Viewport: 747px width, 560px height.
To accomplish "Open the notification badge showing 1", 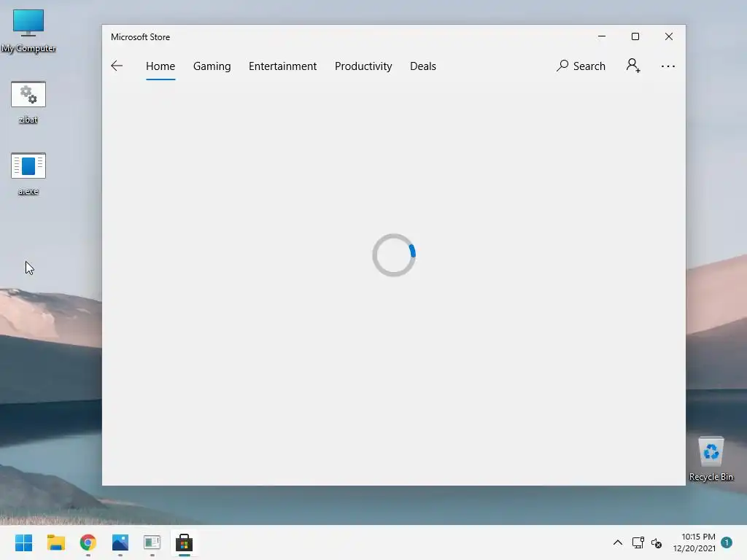I will click(727, 542).
